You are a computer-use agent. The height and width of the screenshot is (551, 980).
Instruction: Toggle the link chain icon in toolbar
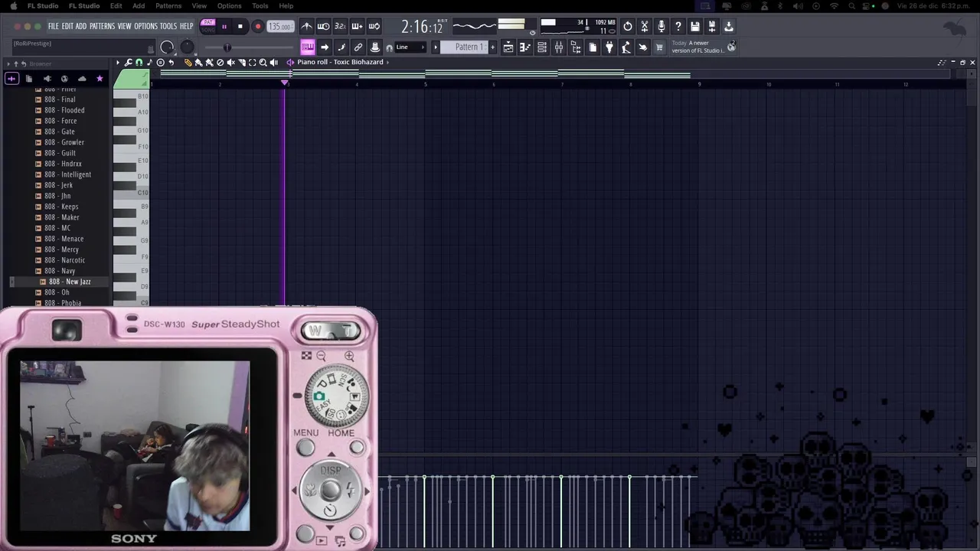click(x=358, y=47)
